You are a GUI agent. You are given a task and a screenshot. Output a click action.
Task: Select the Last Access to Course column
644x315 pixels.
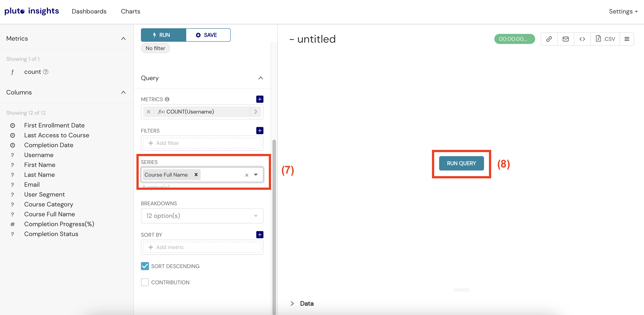pos(57,135)
